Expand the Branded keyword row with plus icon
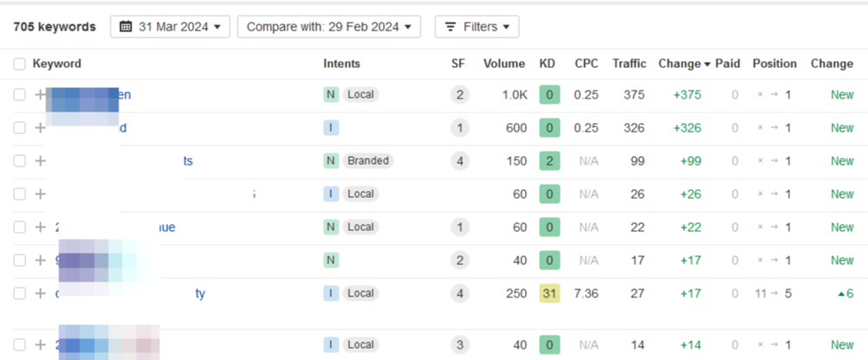The height and width of the screenshot is (360, 868). pos(40,161)
